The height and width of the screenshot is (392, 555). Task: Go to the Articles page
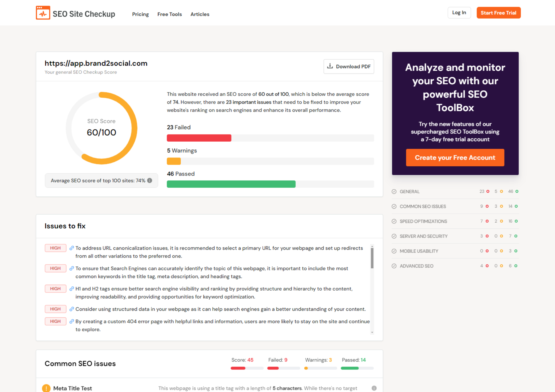click(x=200, y=14)
